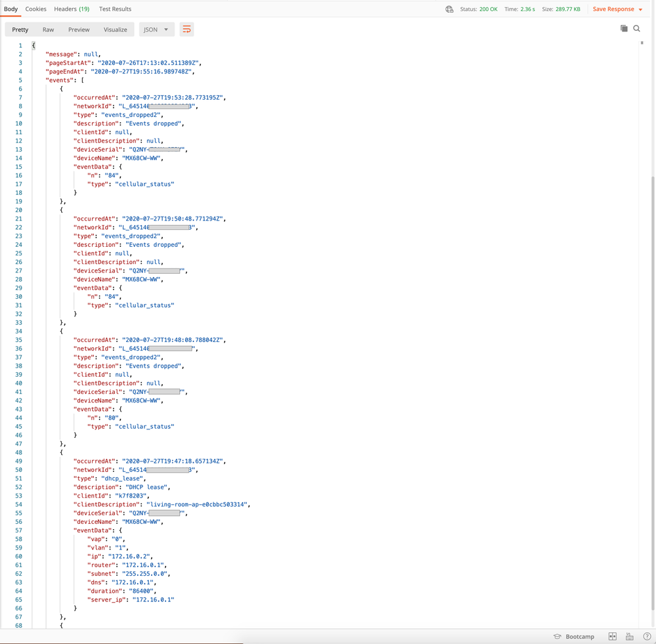This screenshot has width=656, height=644.
Task: Click the Bootcamp graduation cap icon
Action: pos(558,636)
